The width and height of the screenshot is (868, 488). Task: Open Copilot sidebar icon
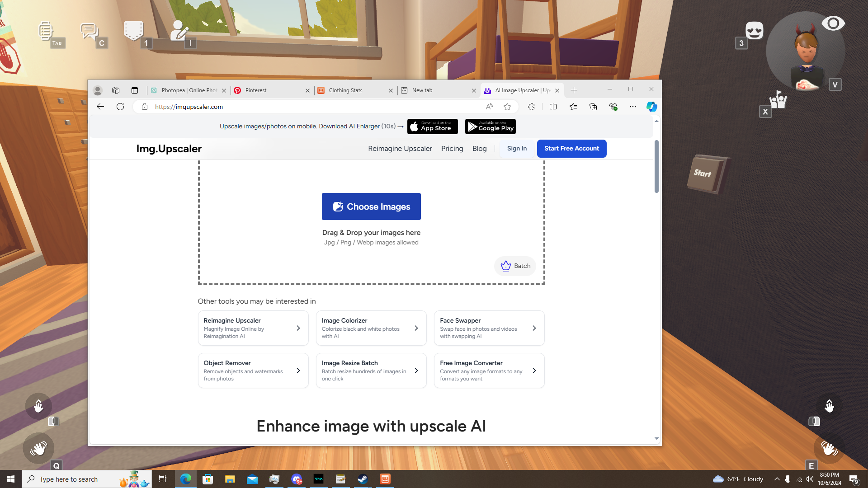click(651, 107)
